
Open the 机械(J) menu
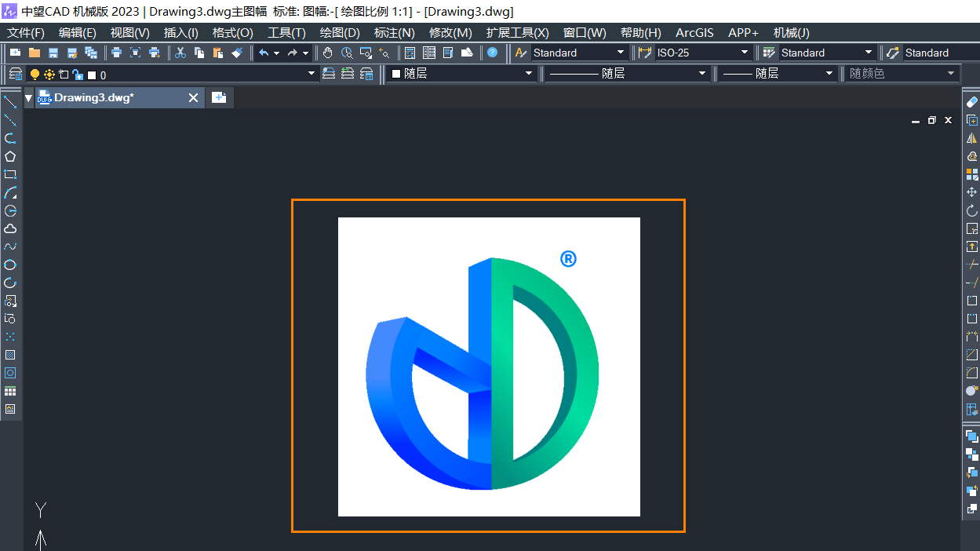(792, 33)
